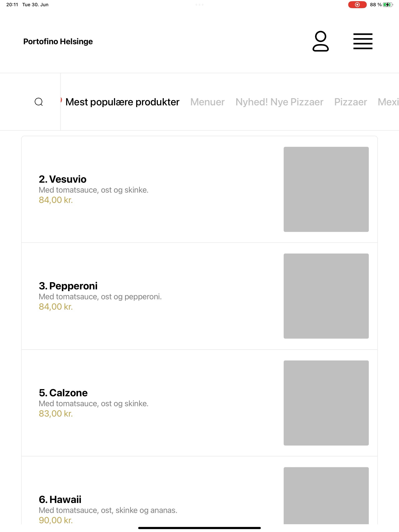Tap the search magnifier icon

tap(39, 102)
